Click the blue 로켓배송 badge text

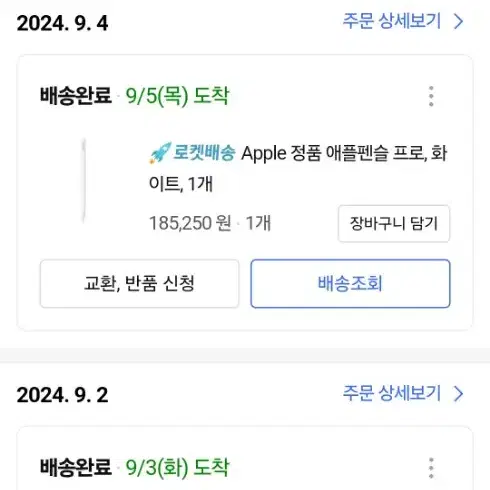coord(204,153)
